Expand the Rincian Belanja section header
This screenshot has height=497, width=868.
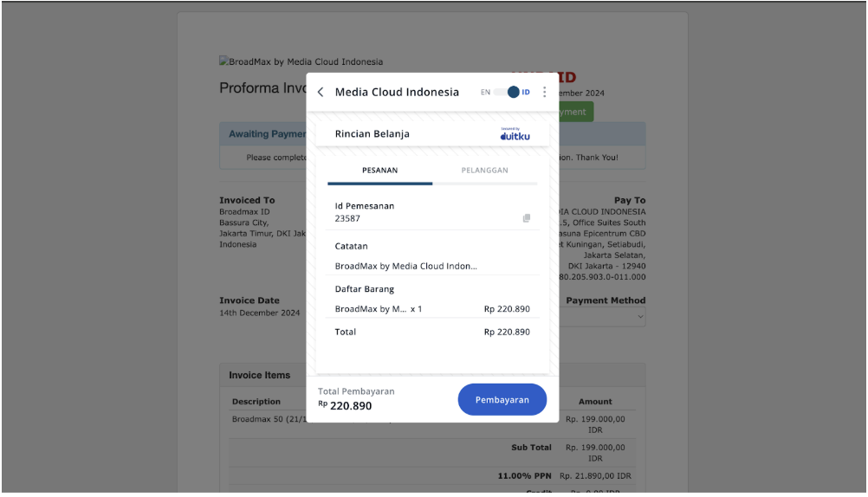(372, 134)
